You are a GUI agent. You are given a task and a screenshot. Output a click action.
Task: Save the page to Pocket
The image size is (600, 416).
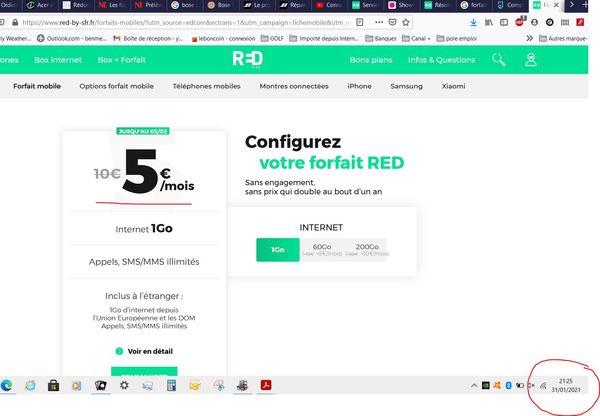(392, 23)
